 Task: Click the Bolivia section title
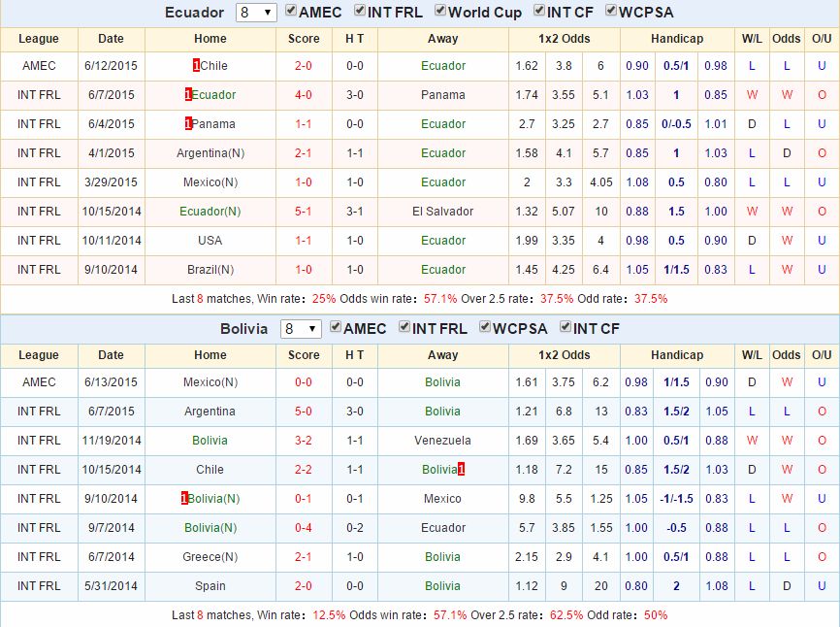coord(243,328)
